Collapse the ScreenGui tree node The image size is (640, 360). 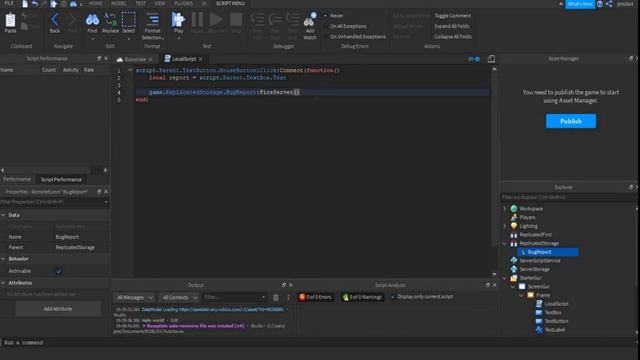click(x=513, y=287)
